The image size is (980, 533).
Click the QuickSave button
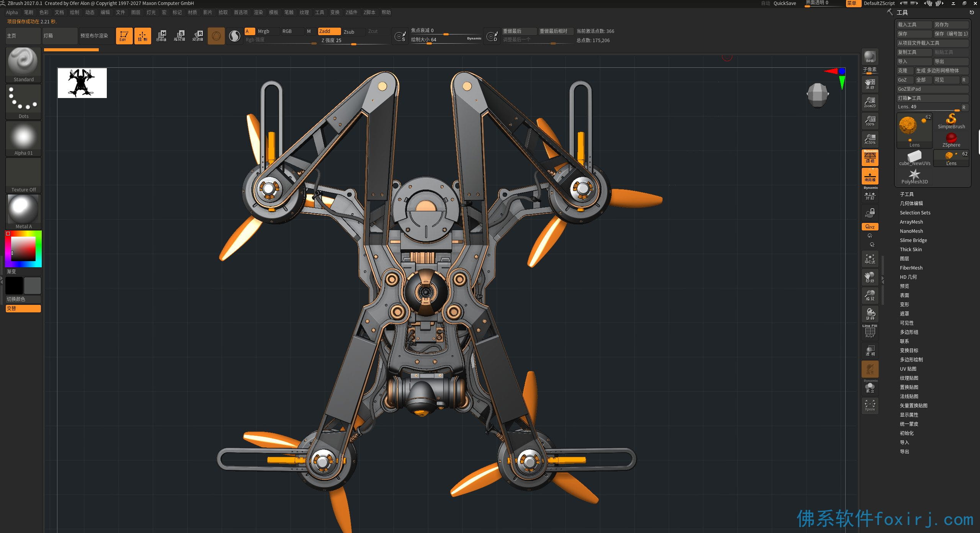785,3
